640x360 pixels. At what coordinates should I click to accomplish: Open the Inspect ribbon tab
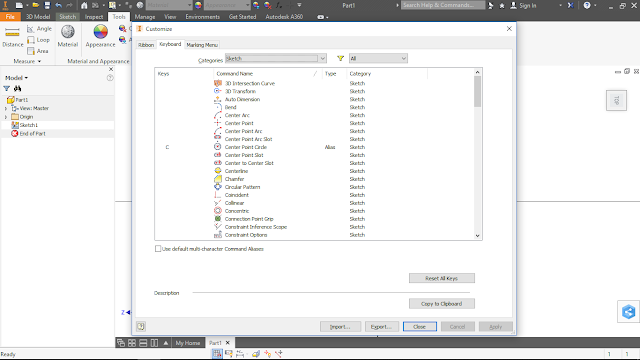[94, 17]
